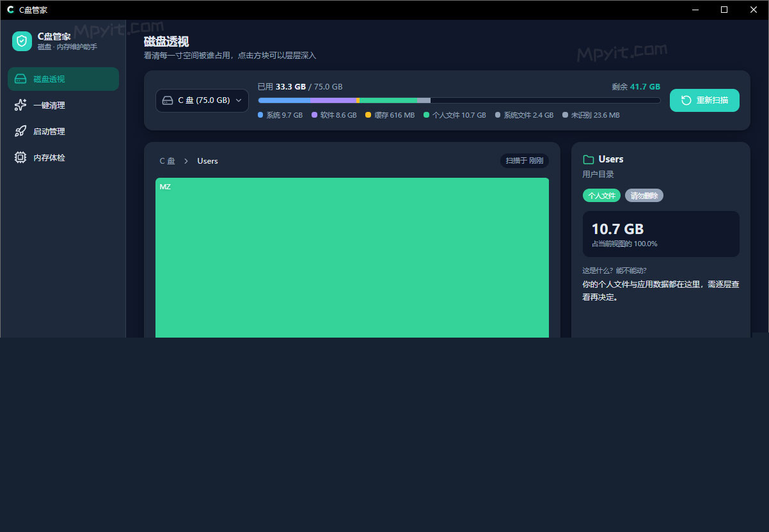This screenshot has width=769, height=532.
Task: Click the breadcrumb chevron after C 盘
Action: click(x=186, y=161)
